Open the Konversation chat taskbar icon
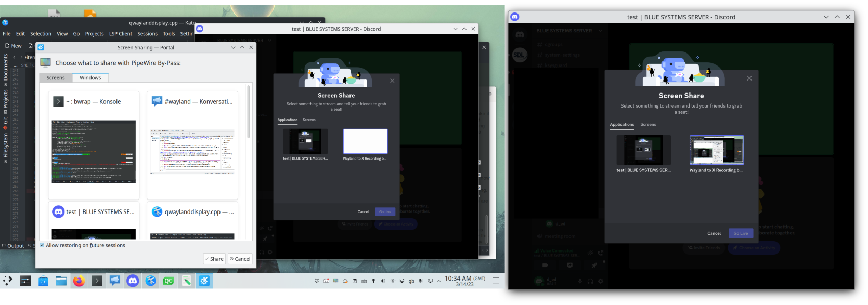The width and height of the screenshot is (868, 305). tap(114, 281)
